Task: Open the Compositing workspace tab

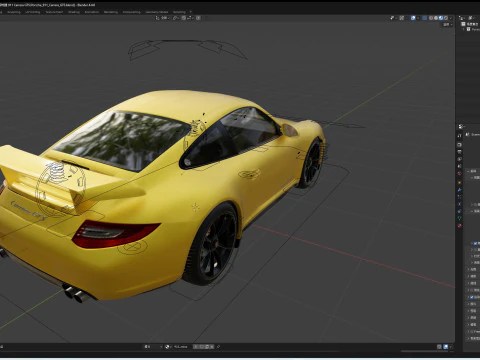Action: (x=132, y=12)
